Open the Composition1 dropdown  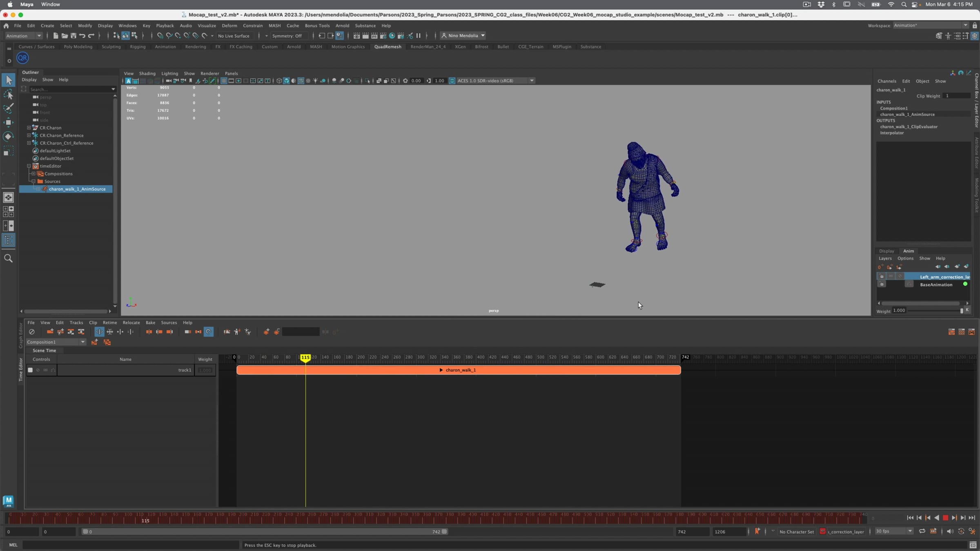pyautogui.click(x=83, y=342)
